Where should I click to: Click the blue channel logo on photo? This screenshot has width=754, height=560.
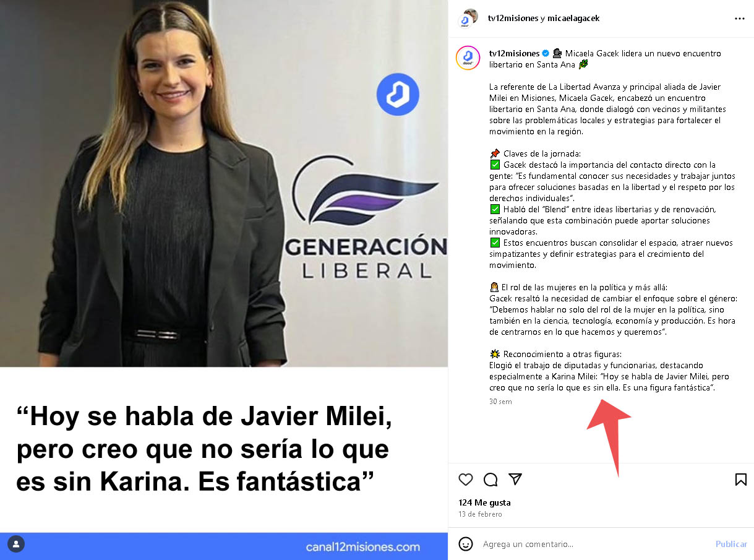point(398,95)
